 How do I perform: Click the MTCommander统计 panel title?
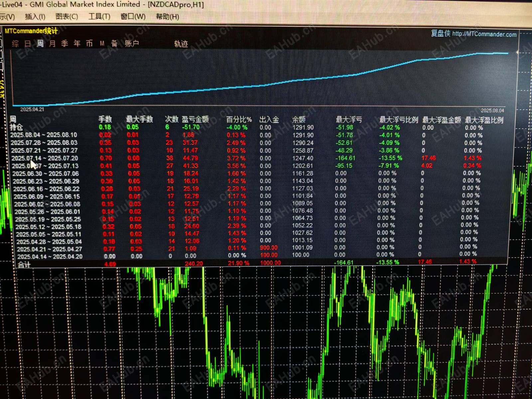[31, 31]
